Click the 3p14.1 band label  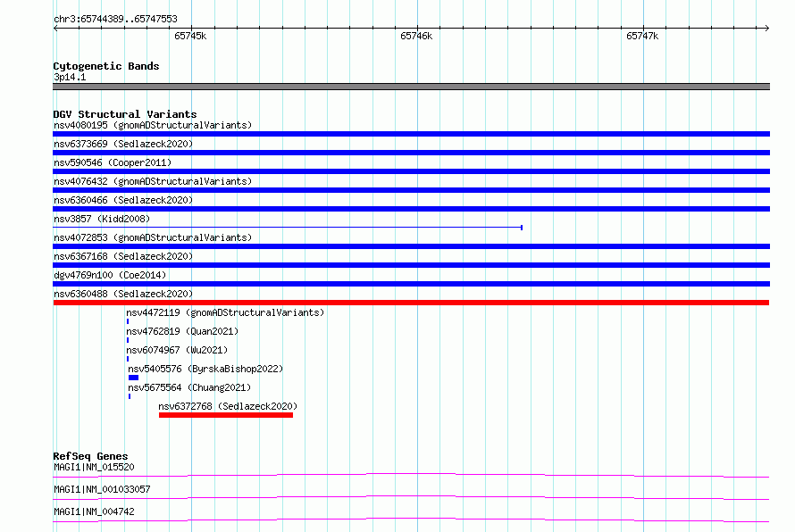[x=70, y=77]
